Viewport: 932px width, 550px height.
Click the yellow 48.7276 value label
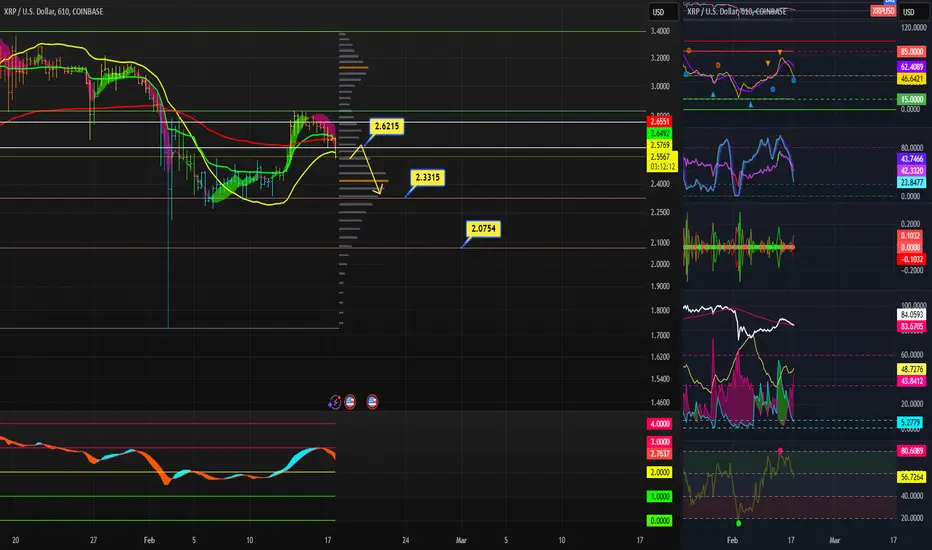tap(911, 369)
